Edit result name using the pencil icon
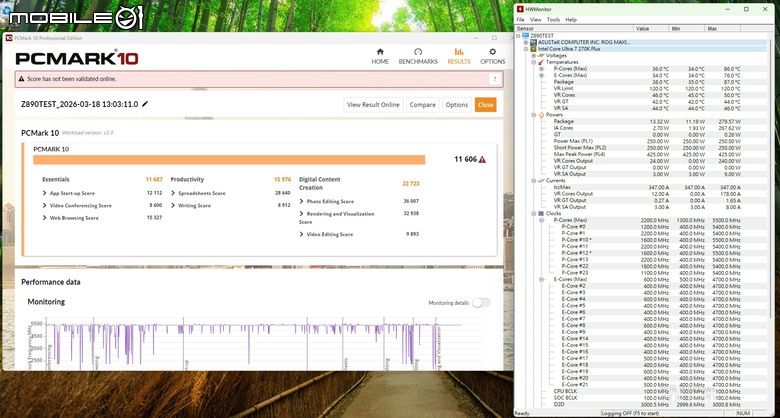This screenshot has width=780, height=418. coord(145,104)
